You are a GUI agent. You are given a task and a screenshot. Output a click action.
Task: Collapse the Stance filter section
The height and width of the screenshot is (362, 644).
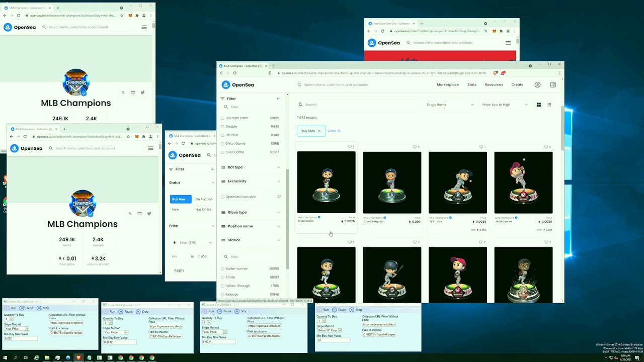[x=251, y=240]
